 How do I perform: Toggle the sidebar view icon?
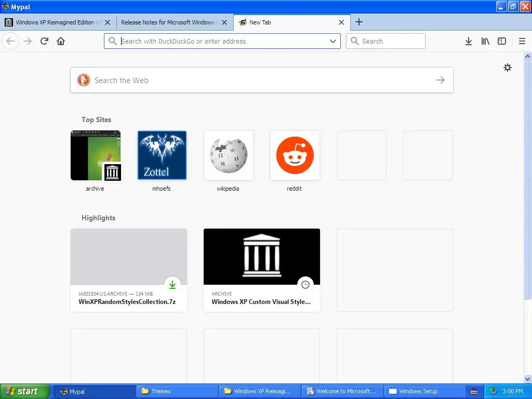point(502,41)
